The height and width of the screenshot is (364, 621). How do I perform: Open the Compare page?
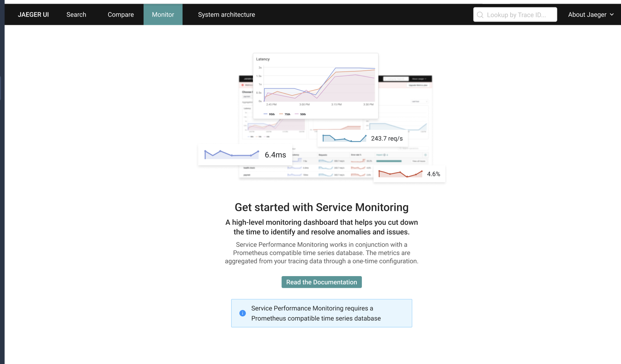pyautogui.click(x=120, y=14)
